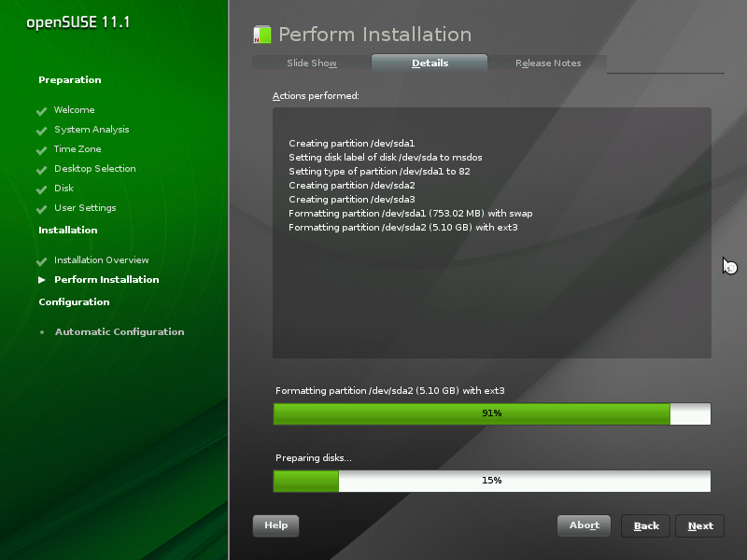Click the Configuration section heading
Image resolution: width=747 pixels, height=560 pixels.
click(x=74, y=302)
